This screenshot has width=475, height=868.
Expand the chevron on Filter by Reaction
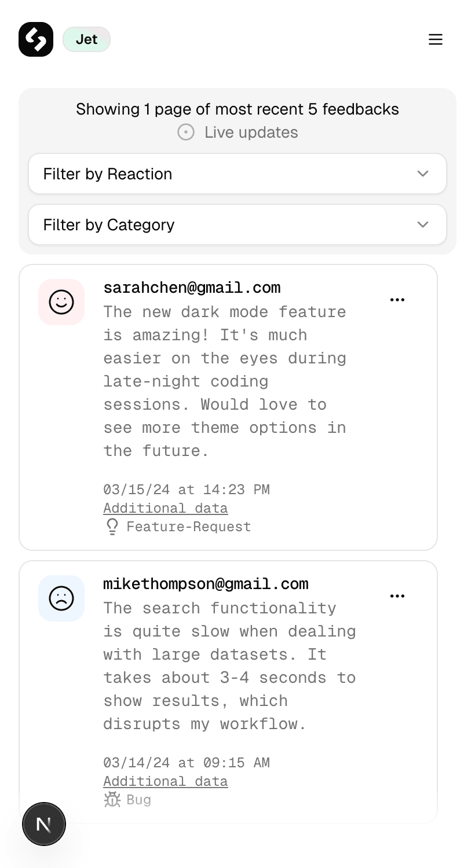pyautogui.click(x=423, y=174)
